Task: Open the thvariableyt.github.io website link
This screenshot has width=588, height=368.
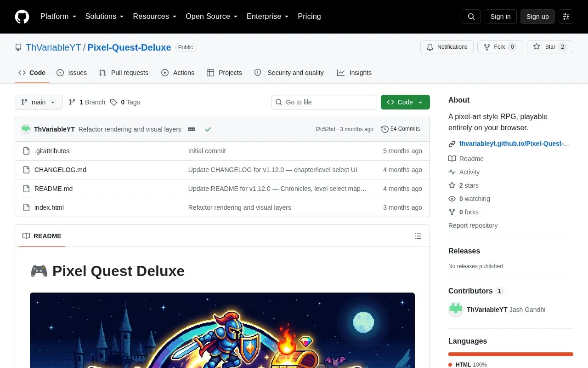Action: [x=514, y=144]
